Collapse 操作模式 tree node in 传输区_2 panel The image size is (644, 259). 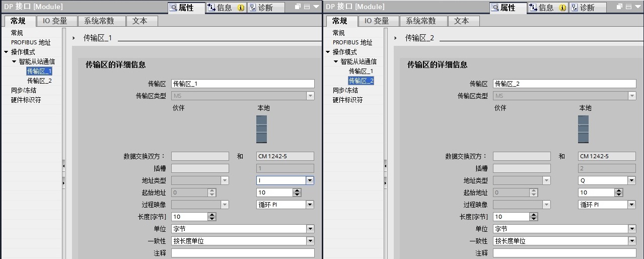tap(328, 52)
